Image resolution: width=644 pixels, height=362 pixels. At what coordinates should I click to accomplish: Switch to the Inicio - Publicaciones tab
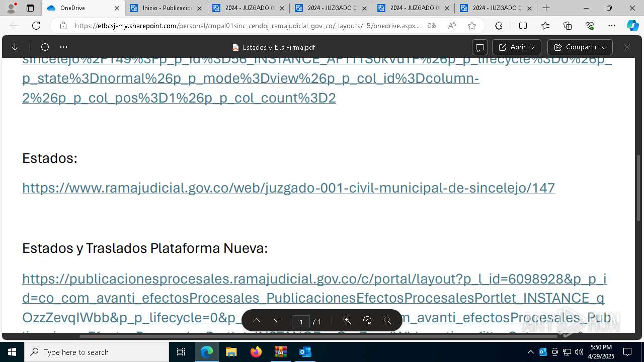(167, 8)
